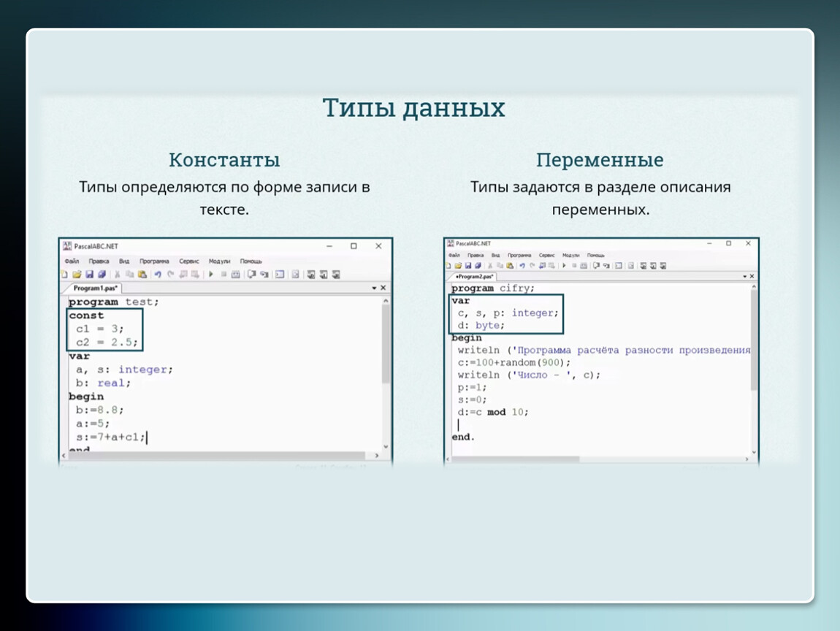Click Run (play) icon in Program1 window
Screen dimensions: 840x631
point(210,275)
